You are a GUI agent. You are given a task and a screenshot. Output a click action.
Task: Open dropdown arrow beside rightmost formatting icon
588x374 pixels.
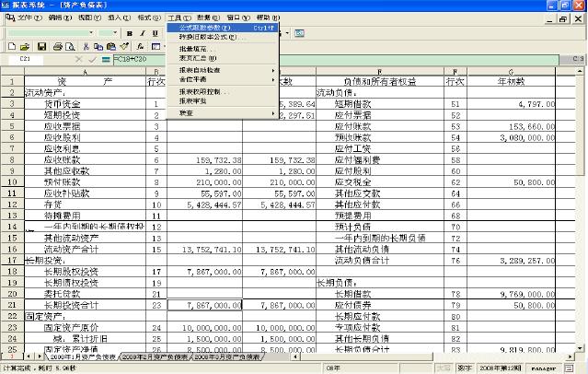click(x=287, y=33)
